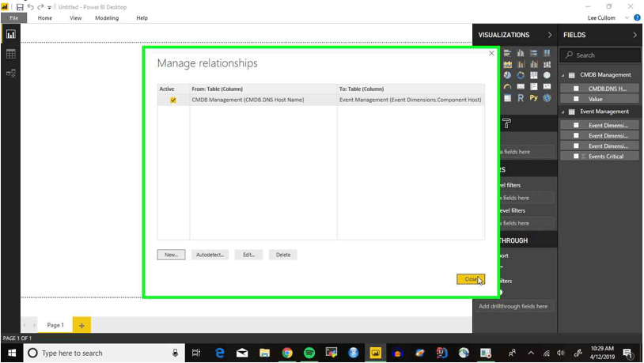The width and height of the screenshot is (644, 363).
Task: Open the View ribbon tab
Action: (76, 17)
